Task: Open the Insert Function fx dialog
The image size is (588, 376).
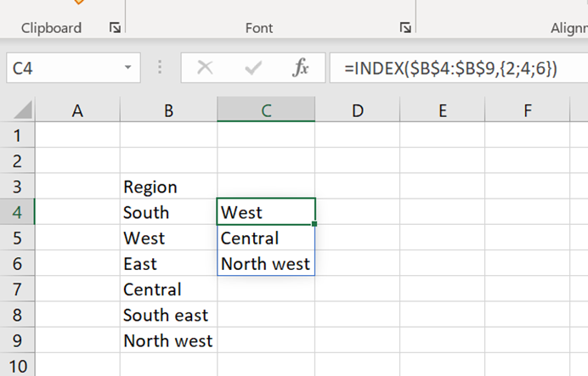Action: click(x=300, y=68)
